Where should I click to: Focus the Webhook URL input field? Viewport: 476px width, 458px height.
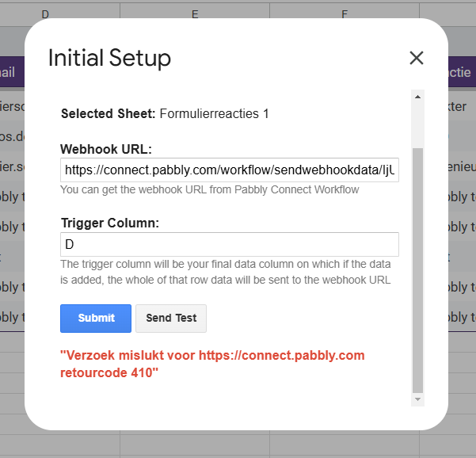(x=230, y=170)
